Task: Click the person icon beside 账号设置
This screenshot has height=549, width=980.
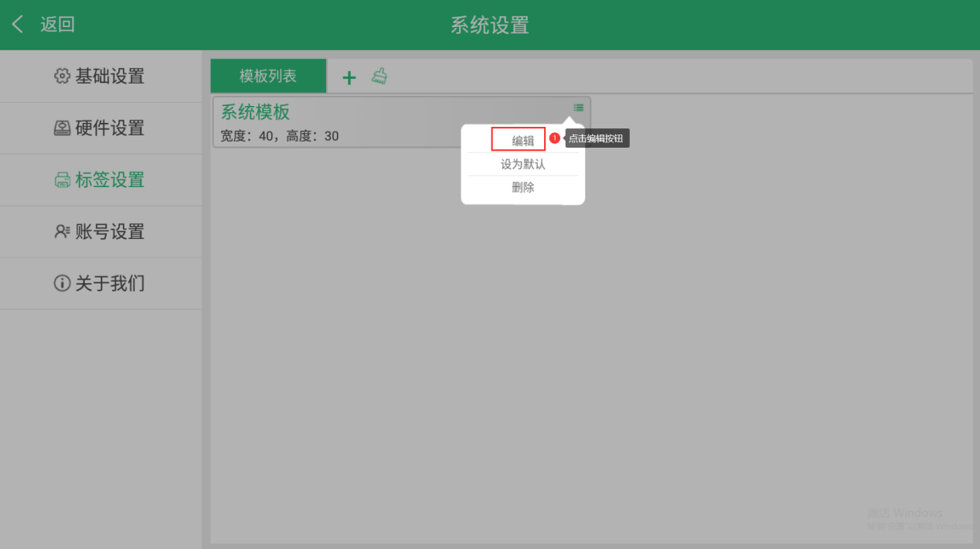Action: pyautogui.click(x=62, y=232)
